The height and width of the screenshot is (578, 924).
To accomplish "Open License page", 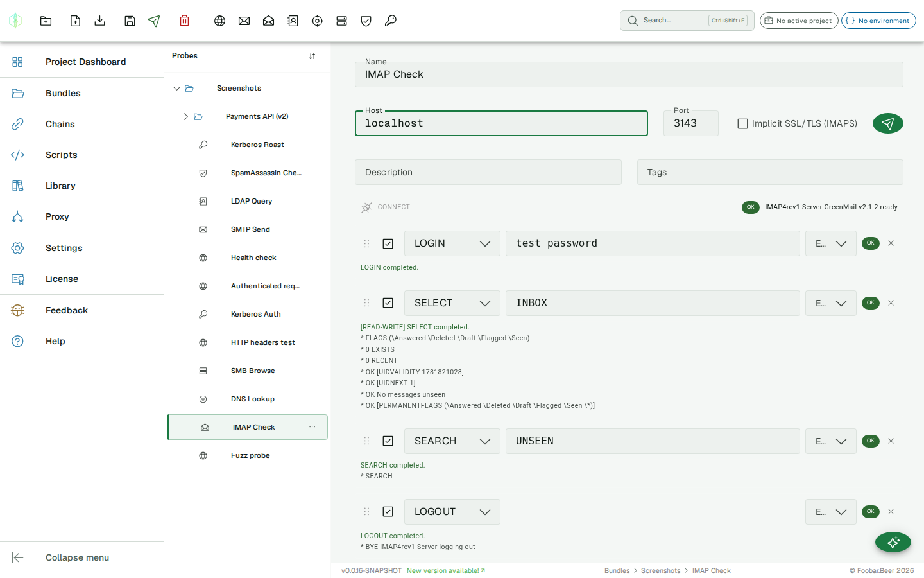I will pyautogui.click(x=82, y=279).
